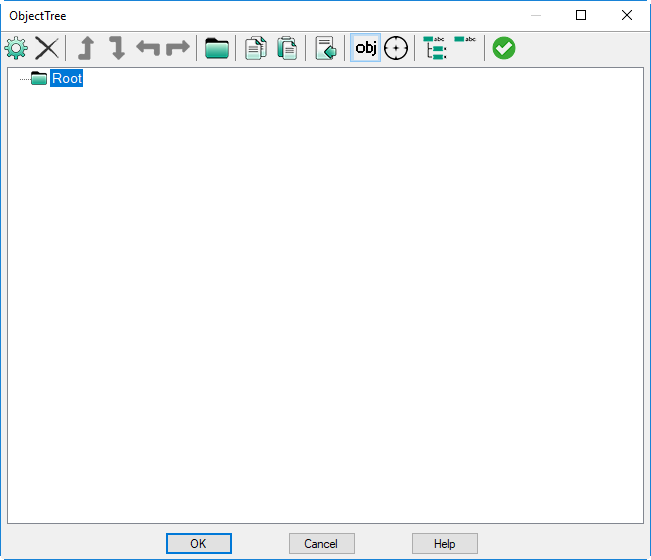Expand all with tree abc icon

(x=435, y=48)
